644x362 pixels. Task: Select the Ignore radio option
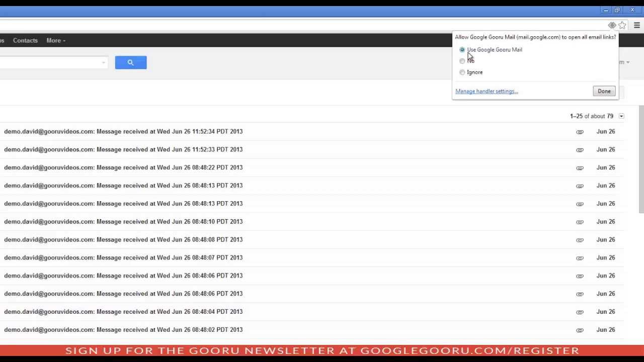tap(462, 72)
